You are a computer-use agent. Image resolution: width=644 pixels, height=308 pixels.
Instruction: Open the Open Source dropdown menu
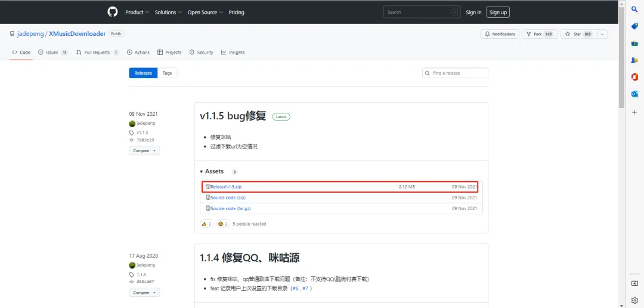click(x=205, y=13)
